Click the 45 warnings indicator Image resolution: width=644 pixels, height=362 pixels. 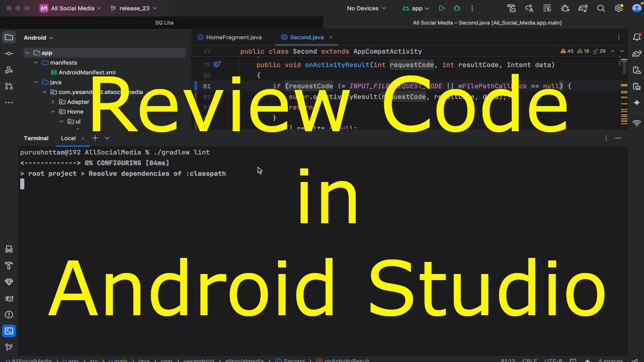pyautogui.click(x=567, y=51)
